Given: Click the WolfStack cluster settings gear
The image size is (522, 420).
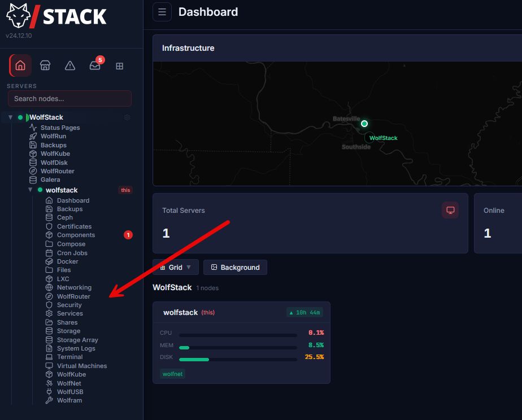Looking at the screenshot, I should 127,117.
